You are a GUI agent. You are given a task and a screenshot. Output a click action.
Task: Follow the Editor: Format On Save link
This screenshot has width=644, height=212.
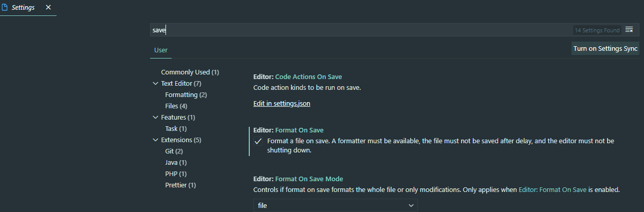pyautogui.click(x=553, y=189)
